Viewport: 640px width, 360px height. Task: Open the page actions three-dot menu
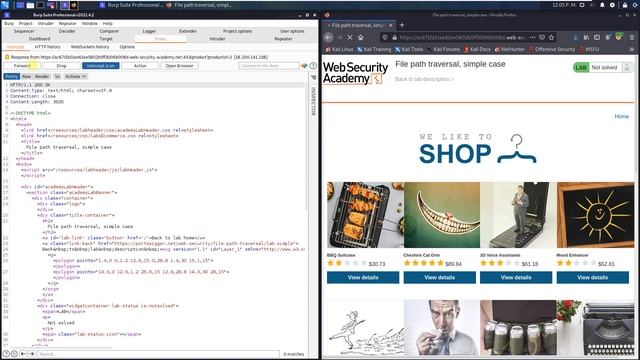click(532, 37)
